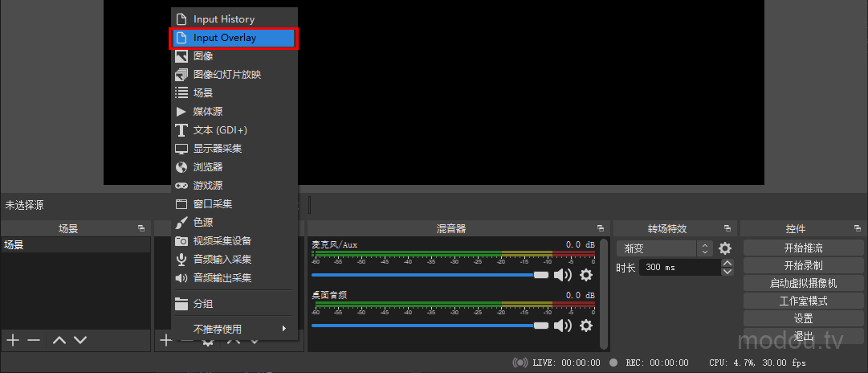Screen dimensions: 868x373
Task: Open the 渐变 transition dropdown
Action: [x=664, y=249]
